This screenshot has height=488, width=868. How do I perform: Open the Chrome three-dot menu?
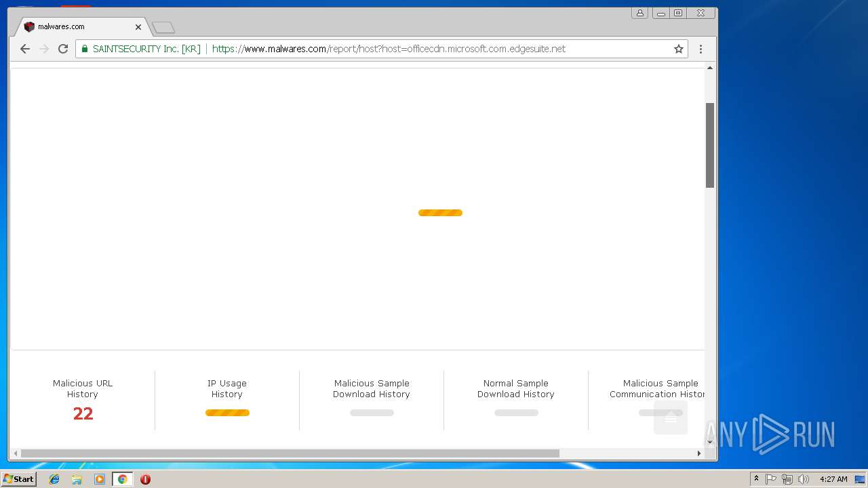[701, 49]
